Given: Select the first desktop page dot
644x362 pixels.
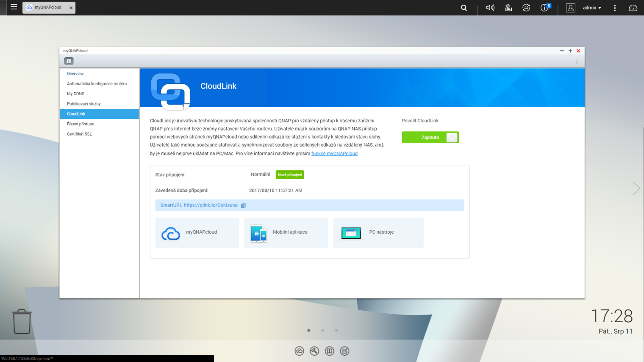Looking at the screenshot, I should [x=309, y=330].
